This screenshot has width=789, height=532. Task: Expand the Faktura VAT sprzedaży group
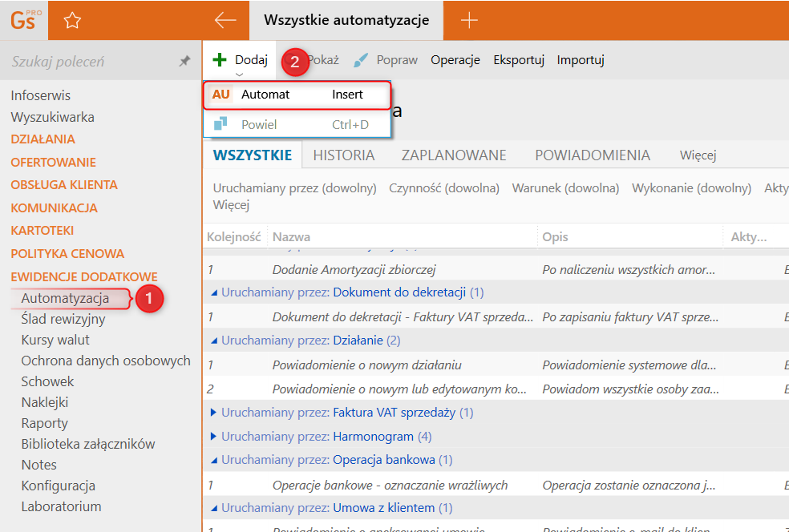click(x=213, y=413)
